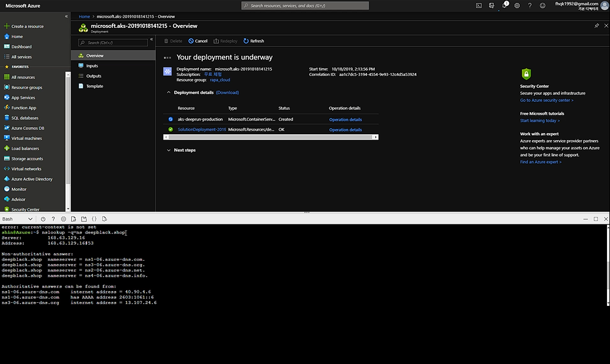The width and height of the screenshot is (610, 364).
Task: Open Function App favorite
Action: [x=20, y=107]
